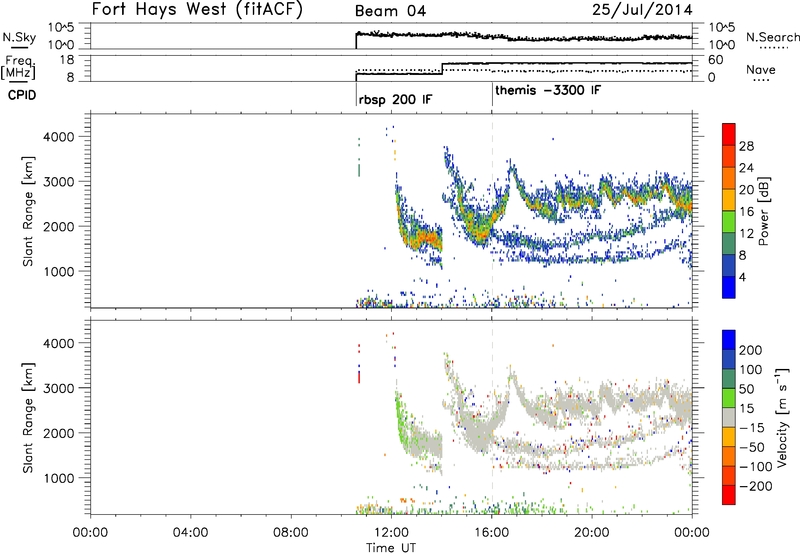
Task: Click the 'CPID' label
Action: tap(22, 95)
